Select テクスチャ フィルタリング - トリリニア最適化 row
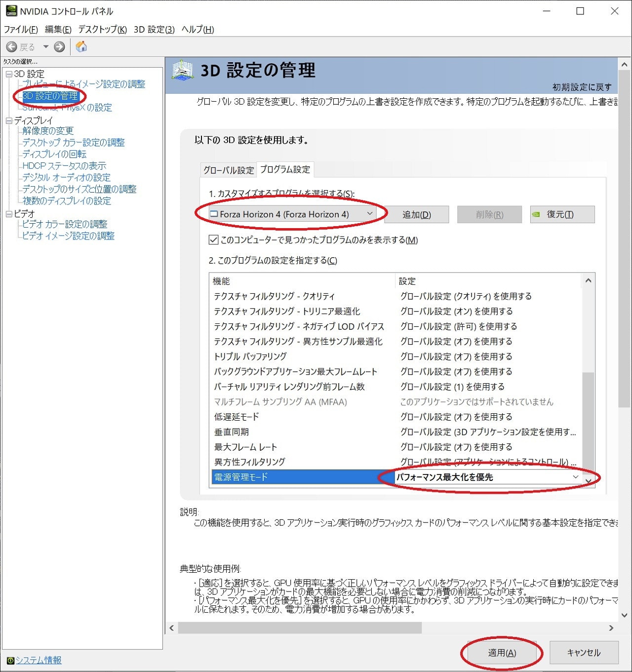 [x=396, y=312]
